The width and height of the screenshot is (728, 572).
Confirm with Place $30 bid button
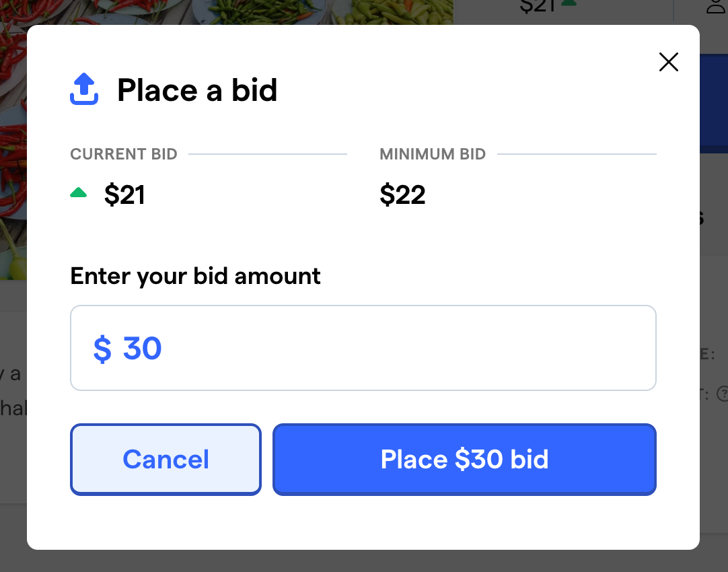coord(464,459)
